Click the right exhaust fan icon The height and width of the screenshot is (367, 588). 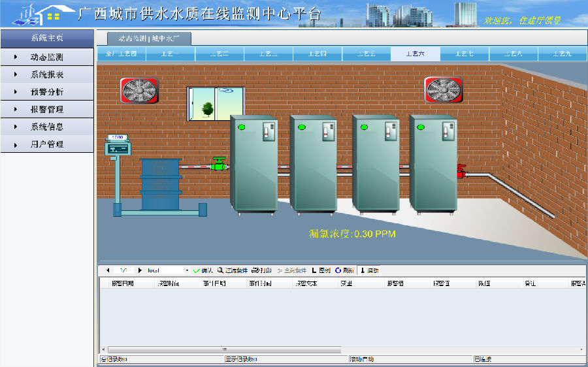coord(444,89)
